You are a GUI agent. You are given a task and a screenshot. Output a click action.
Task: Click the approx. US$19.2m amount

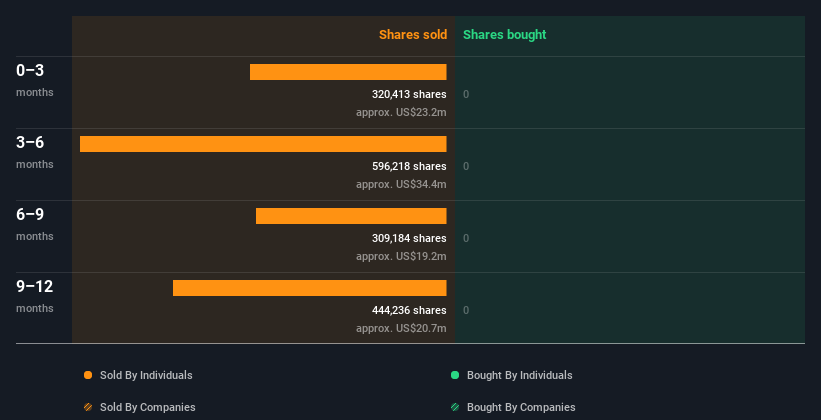pos(402,257)
